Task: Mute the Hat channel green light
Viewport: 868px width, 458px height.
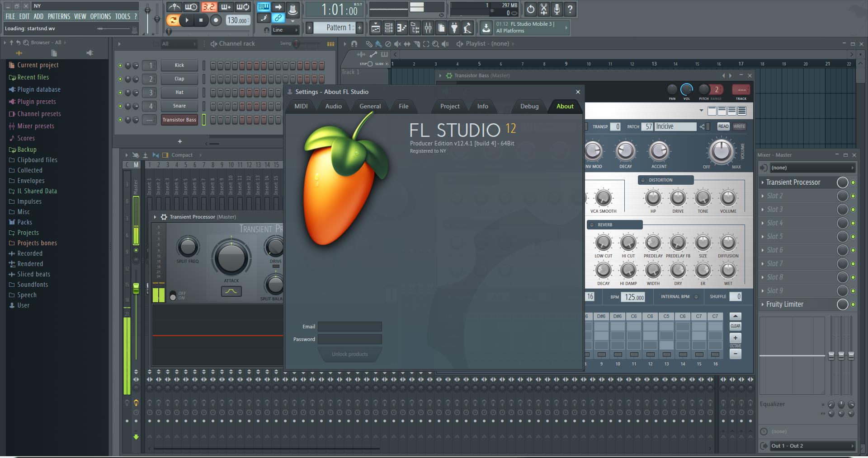Action: pos(120,93)
